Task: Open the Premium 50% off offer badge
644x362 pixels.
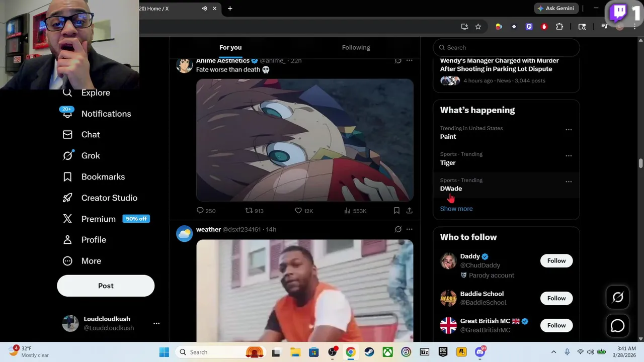Action: (x=136, y=219)
